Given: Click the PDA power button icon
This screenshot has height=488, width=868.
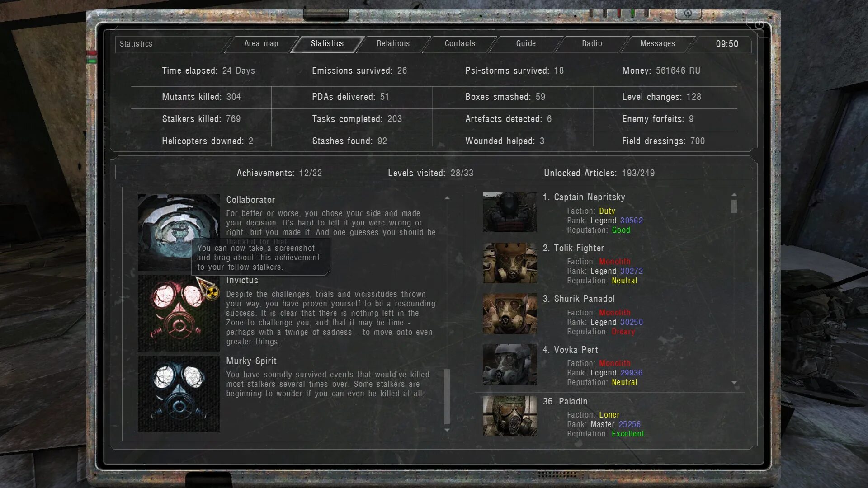Looking at the screenshot, I should (x=759, y=25).
